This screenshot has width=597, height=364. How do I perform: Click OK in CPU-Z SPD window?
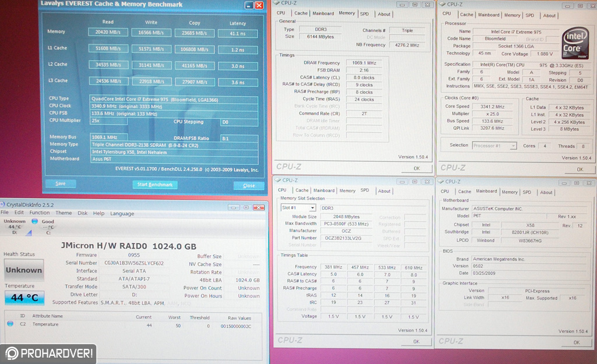(416, 341)
